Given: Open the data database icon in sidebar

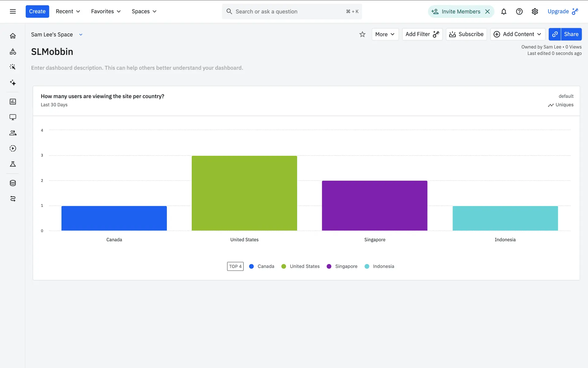Looking at the screenshot, I should 13,183.
